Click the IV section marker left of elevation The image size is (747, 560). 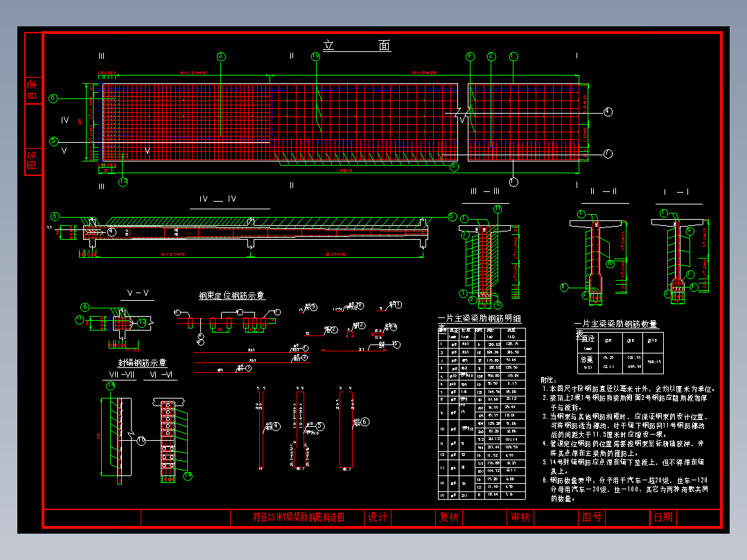(65, 121)
